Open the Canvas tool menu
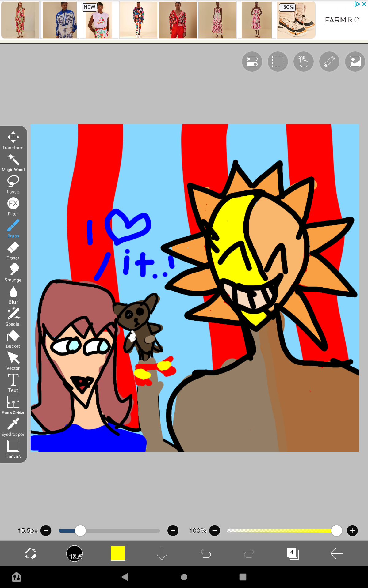Viewport: 368px width, 588px height. (x=13, y=449)
